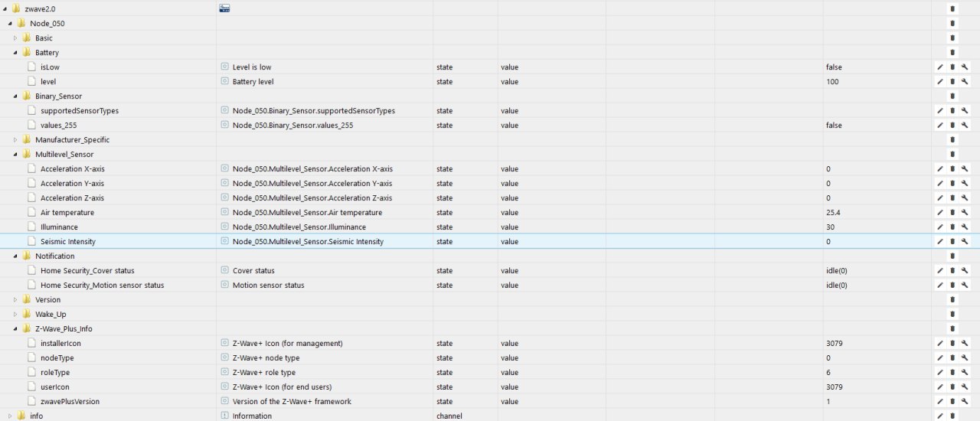The height and width of the screenshot is (421, 980).
Task: Edit the Acceleration Y-axis state
Action: 939,184
